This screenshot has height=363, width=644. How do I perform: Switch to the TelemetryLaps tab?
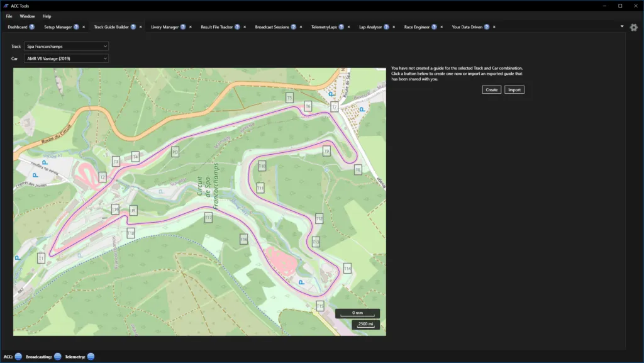click(x=324, y=27)
